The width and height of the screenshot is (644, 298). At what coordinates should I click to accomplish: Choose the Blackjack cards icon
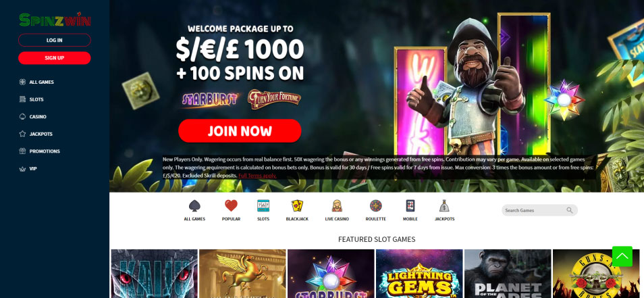(x=297, y=205)
